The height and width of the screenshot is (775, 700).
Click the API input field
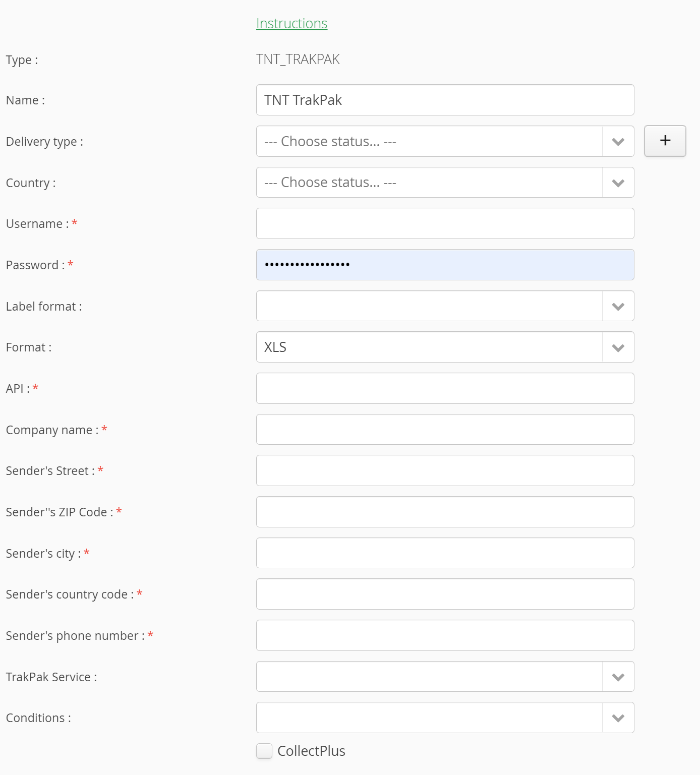pyautogui.click(x=445, y=388)
